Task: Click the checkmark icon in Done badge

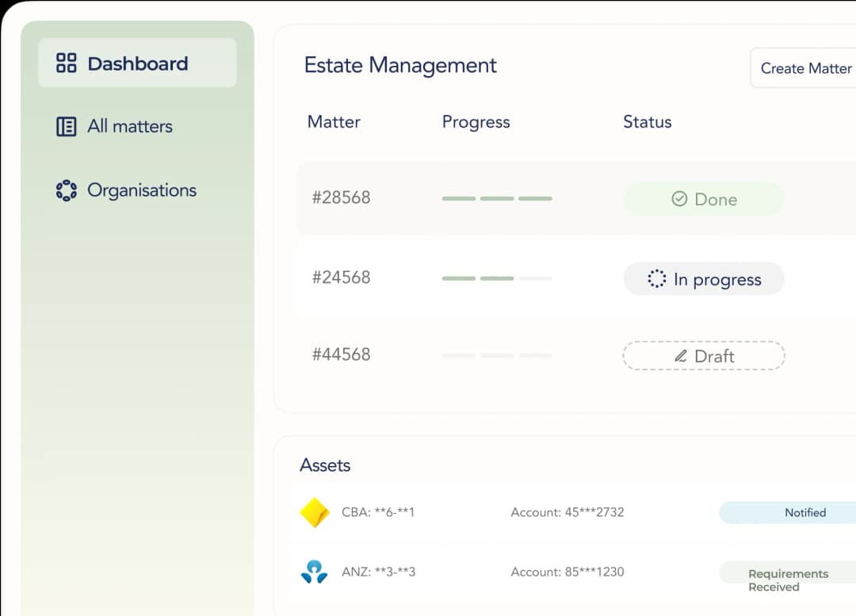Action: [678, 199]
